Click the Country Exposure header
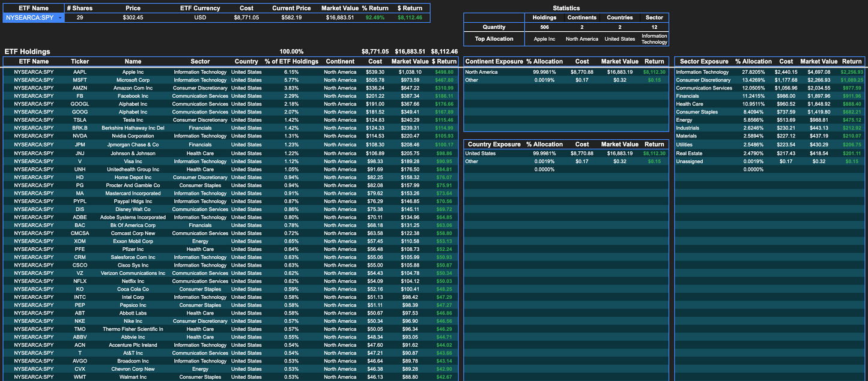The height and width of the screenshot is (381, 868). click(494, 144)
